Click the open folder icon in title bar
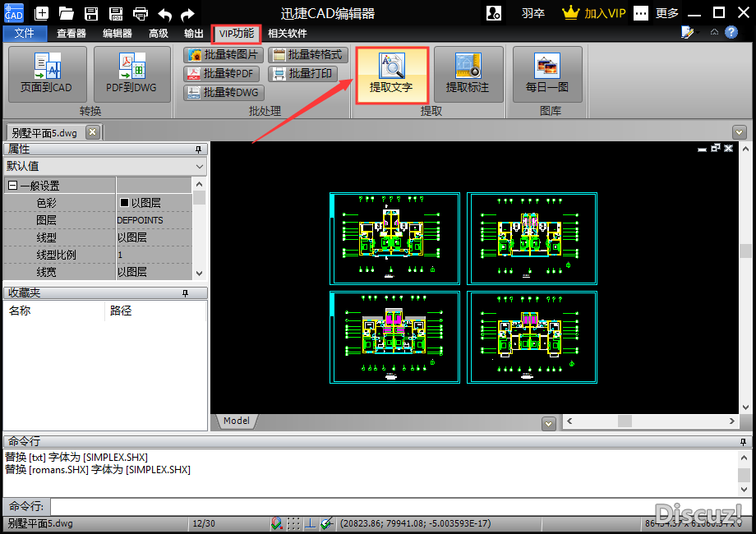756x534 pixels. pyautogui.click(x=66, y=13)
